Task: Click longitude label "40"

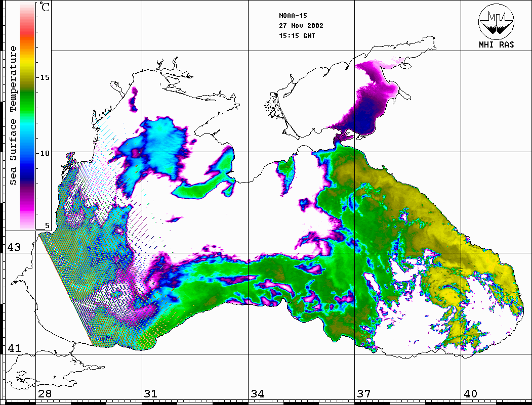Action: (x=470, y=393)
